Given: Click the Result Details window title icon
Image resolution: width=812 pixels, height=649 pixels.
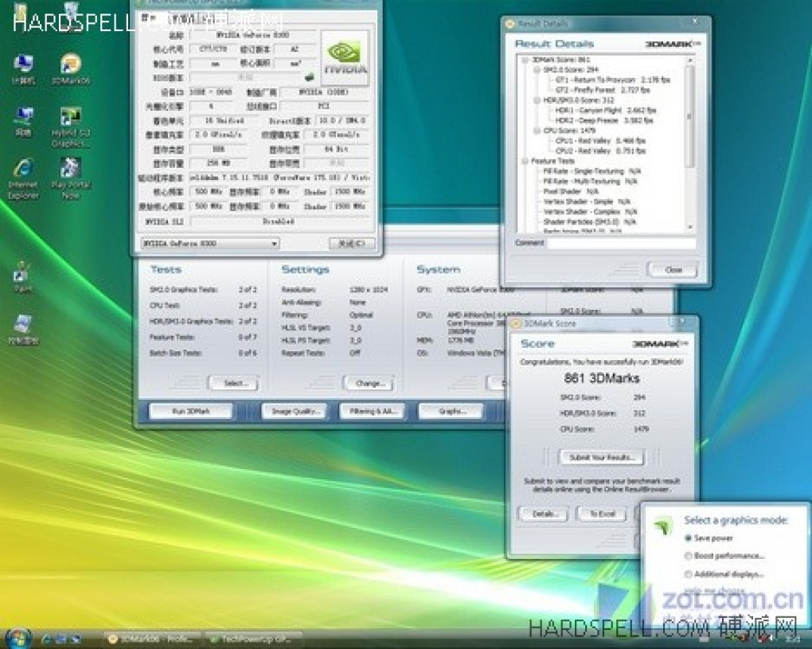Looking at the screenshot, I should click(x=510, y=23).
